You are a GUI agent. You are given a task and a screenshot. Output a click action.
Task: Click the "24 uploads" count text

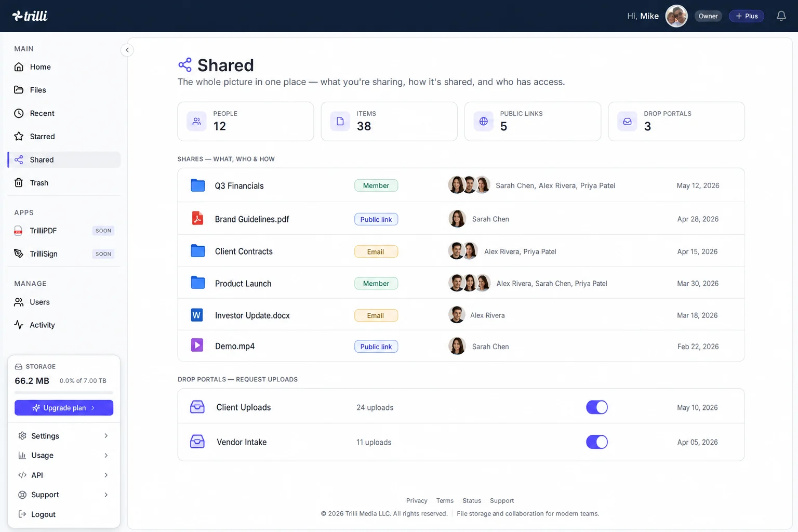tap(375, 408)
